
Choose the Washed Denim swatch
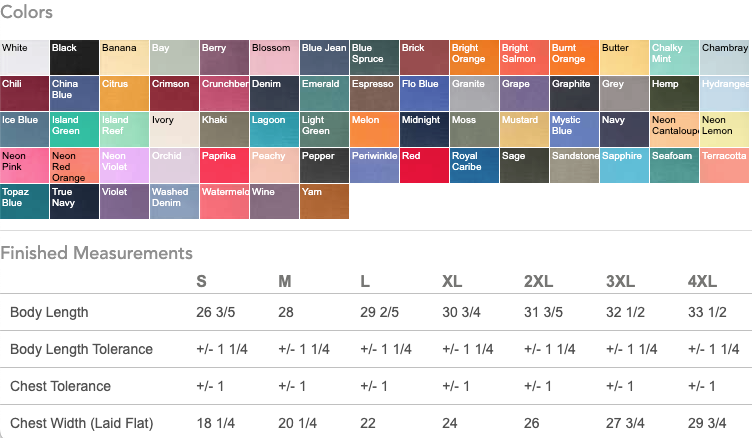(174, 201)
